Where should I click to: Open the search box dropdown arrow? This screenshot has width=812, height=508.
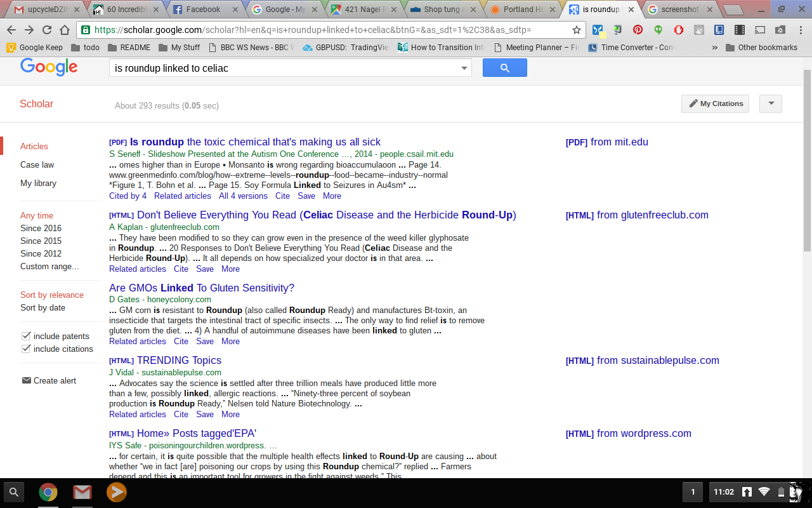[x=464, y=68]
